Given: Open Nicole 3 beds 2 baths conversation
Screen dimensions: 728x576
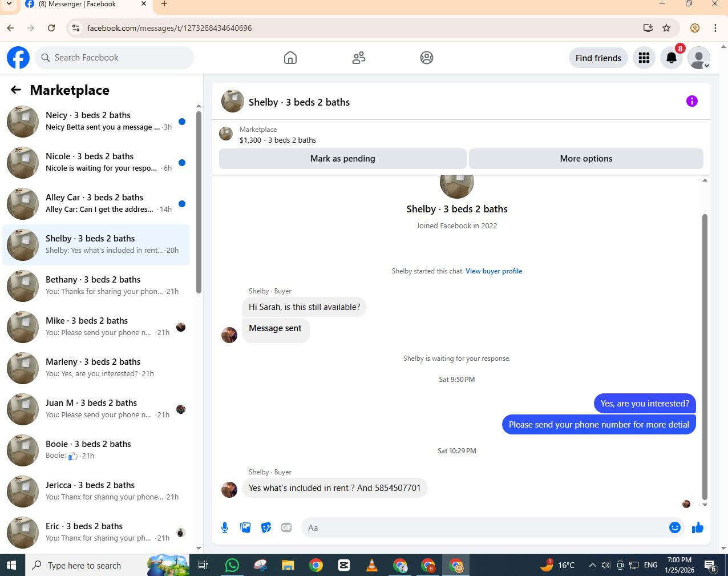Looking at the screenshot, I should click(96, 163).
